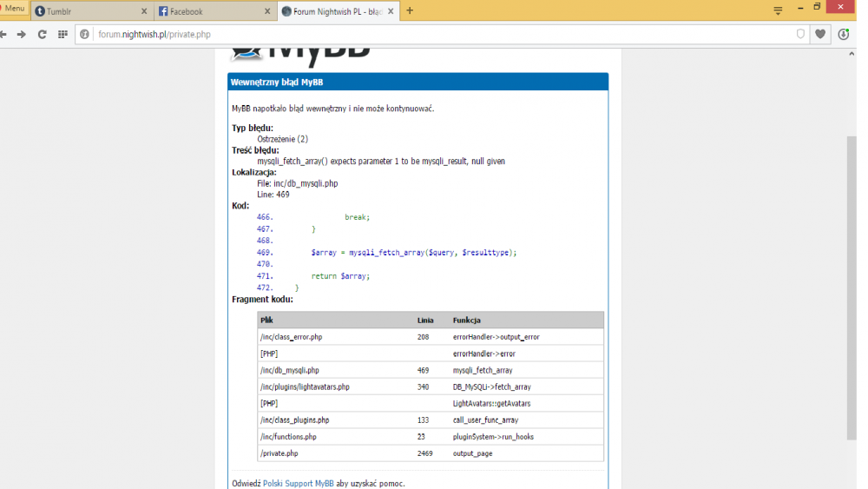Switch to the Facebook tab
Viewport: 868px width, 489px height.
(x=215, y=11)
